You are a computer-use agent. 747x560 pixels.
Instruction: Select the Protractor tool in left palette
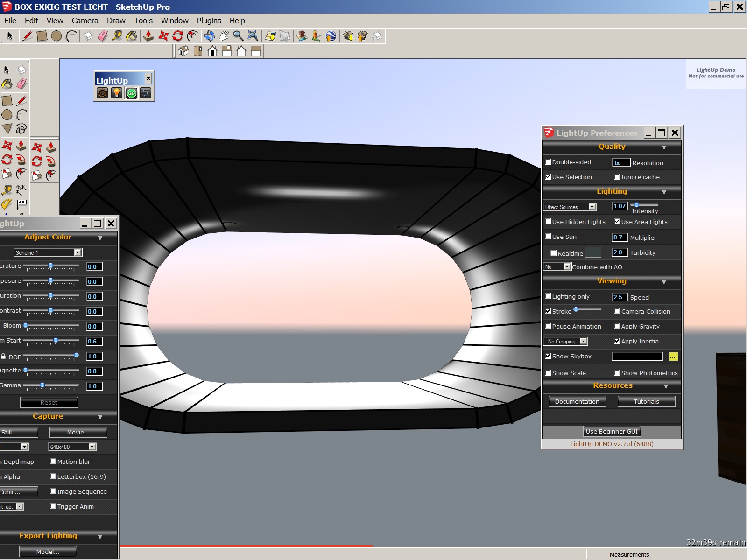(x=7, y=203)
